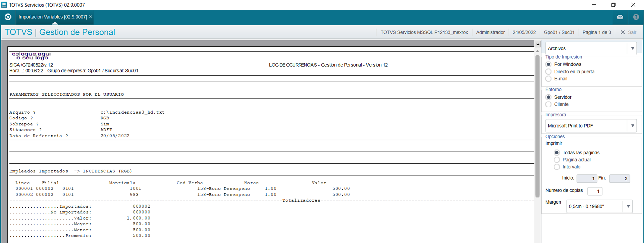The image size is (644, 243).
Task: Choose Servidor environment
Action: coord(548,97)
